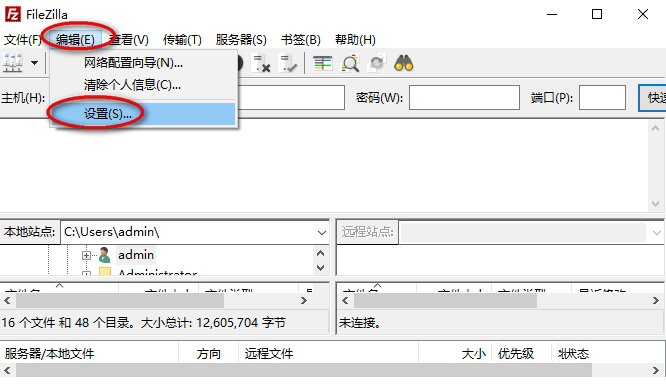
Task: Click queue pane scroll left arrow
Action: coord(7,370)
